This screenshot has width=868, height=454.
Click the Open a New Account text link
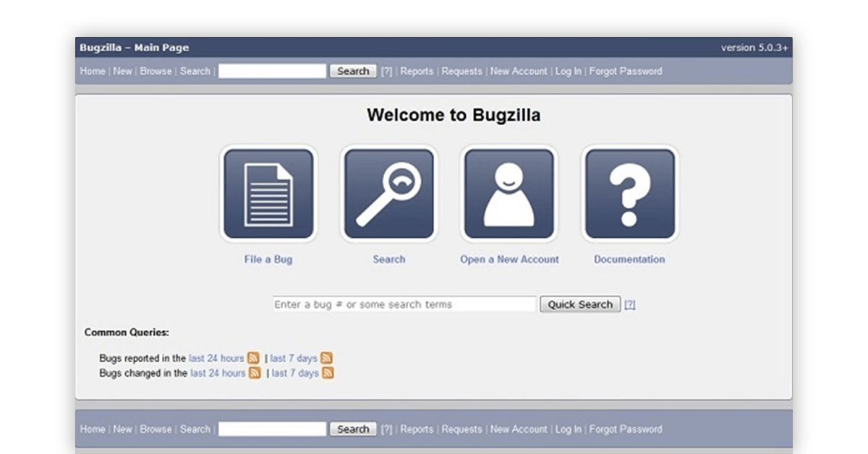coord(510,260)
